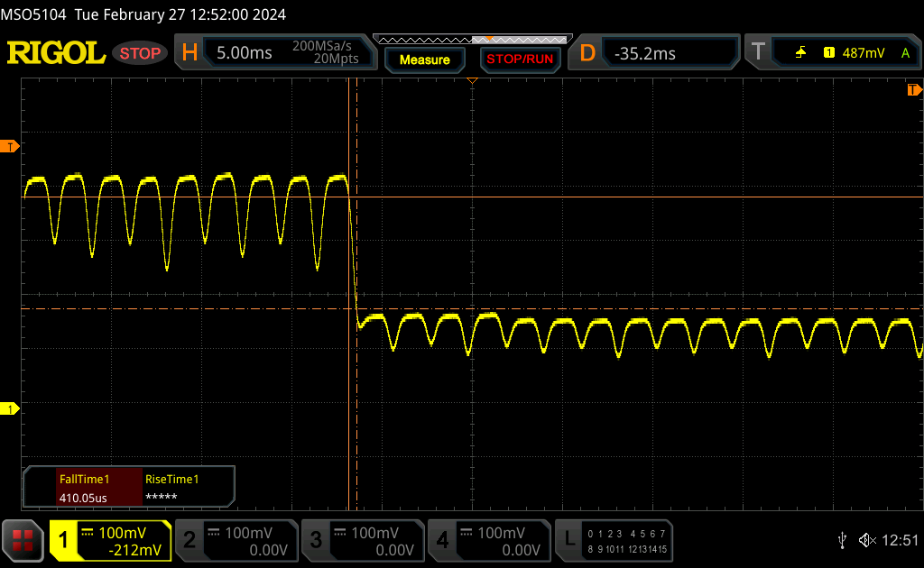Click channel 1 -212mV offset value

click(x=134, y=550)
